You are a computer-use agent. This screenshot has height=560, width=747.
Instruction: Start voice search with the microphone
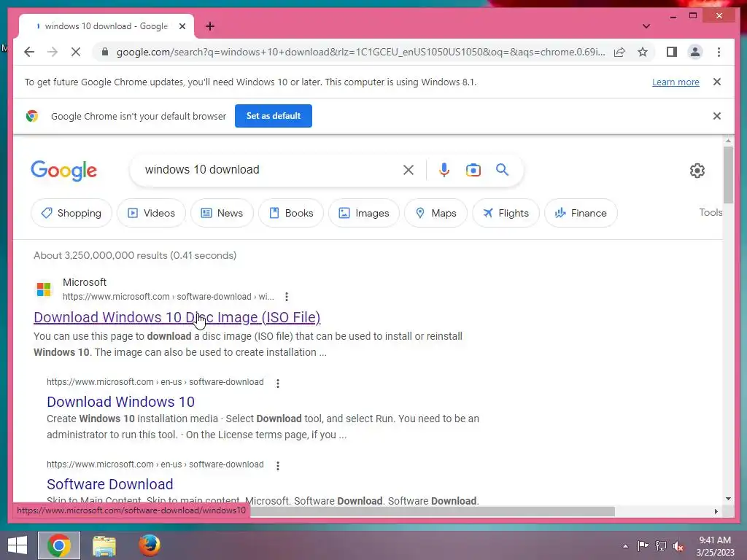coord(444,170)
